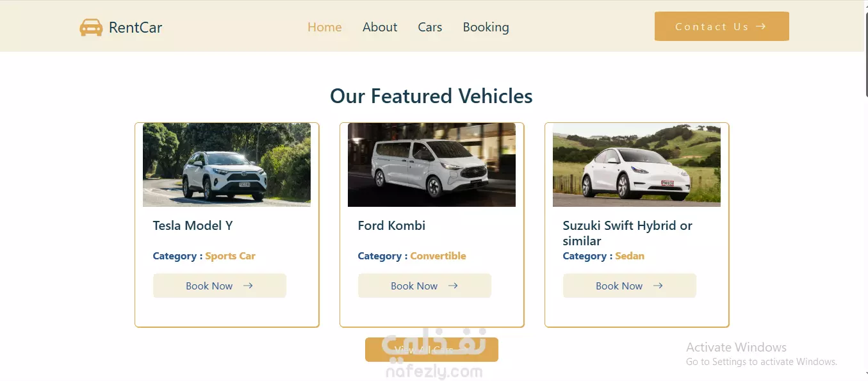Book the Suzuki Swift Hybrid

click(630, 286)
